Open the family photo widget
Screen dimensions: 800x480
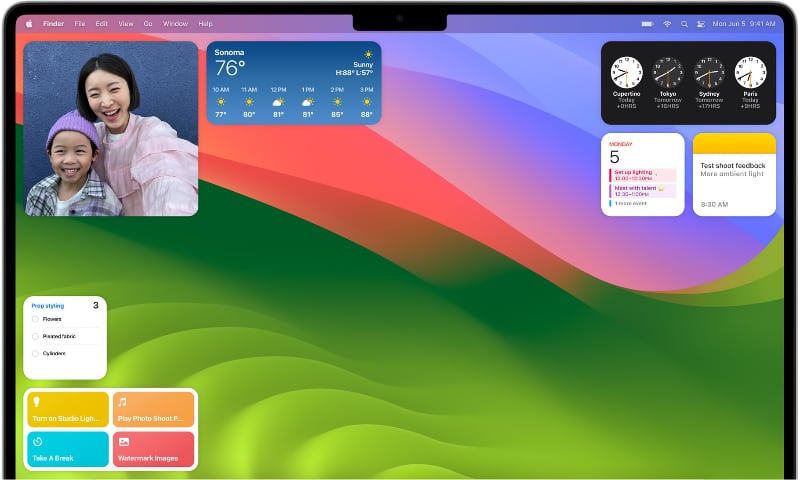(x=111, y=128)
